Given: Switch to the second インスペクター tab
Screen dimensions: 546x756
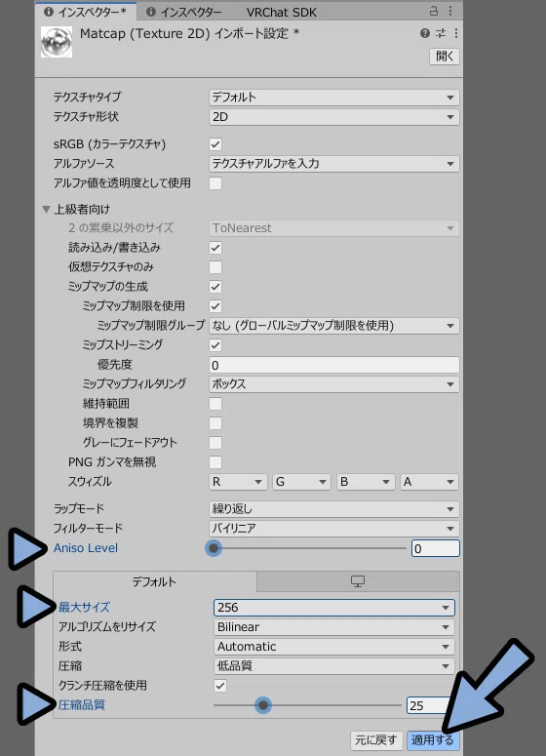Looking at the screenshot, I should click(183, 12).
